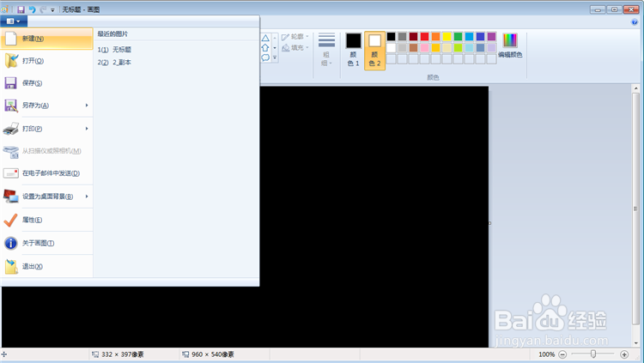The image size is (644, 363).
Task: Click the zoom in plus button
Action: click(624, 354)
